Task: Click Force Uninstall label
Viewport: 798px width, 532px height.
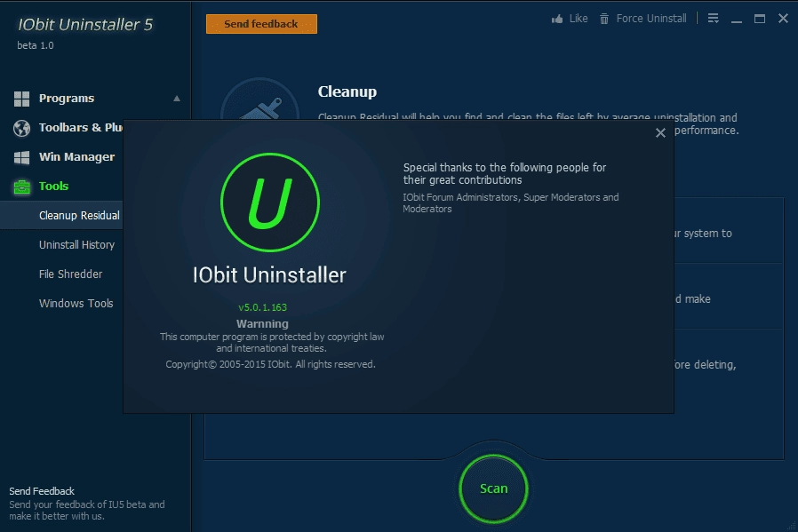Action: click(x=651, y=19)
